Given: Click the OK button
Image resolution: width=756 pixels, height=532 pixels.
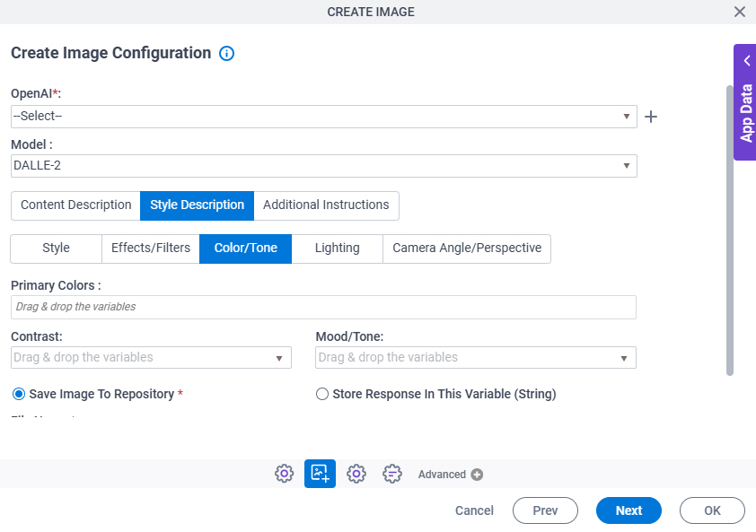Looking at the screenshot, I should (x=712, y=510).
